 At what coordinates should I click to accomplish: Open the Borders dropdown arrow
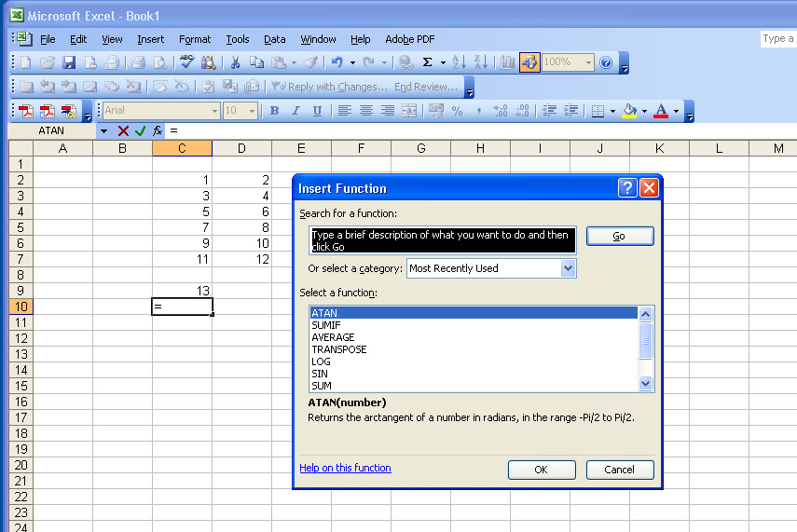(x=612, y=110)
